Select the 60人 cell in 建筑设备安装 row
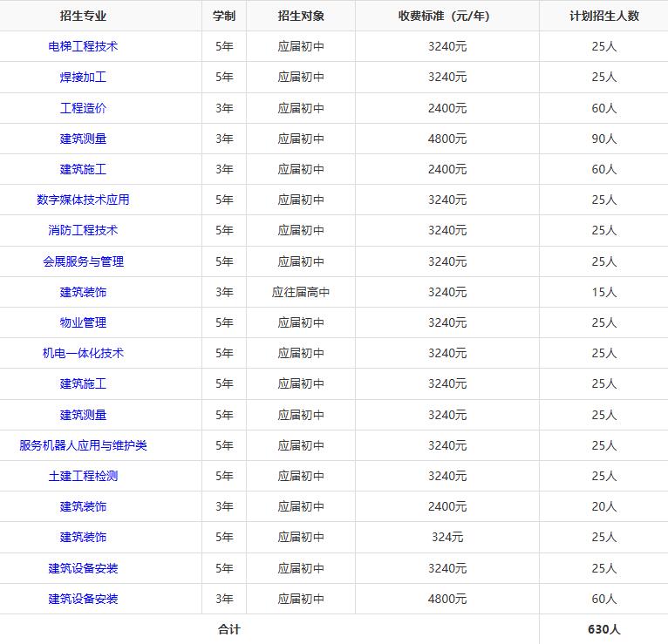668x644 pixels. pos(604,599)
